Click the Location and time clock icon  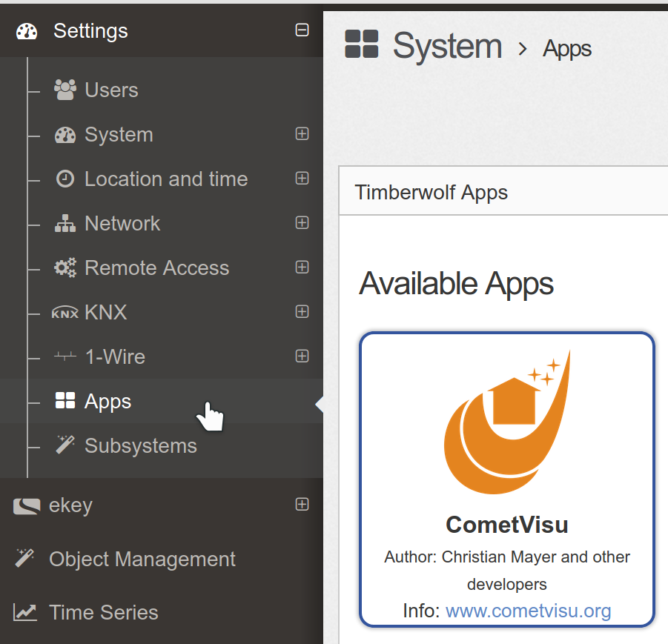point(65,179)
